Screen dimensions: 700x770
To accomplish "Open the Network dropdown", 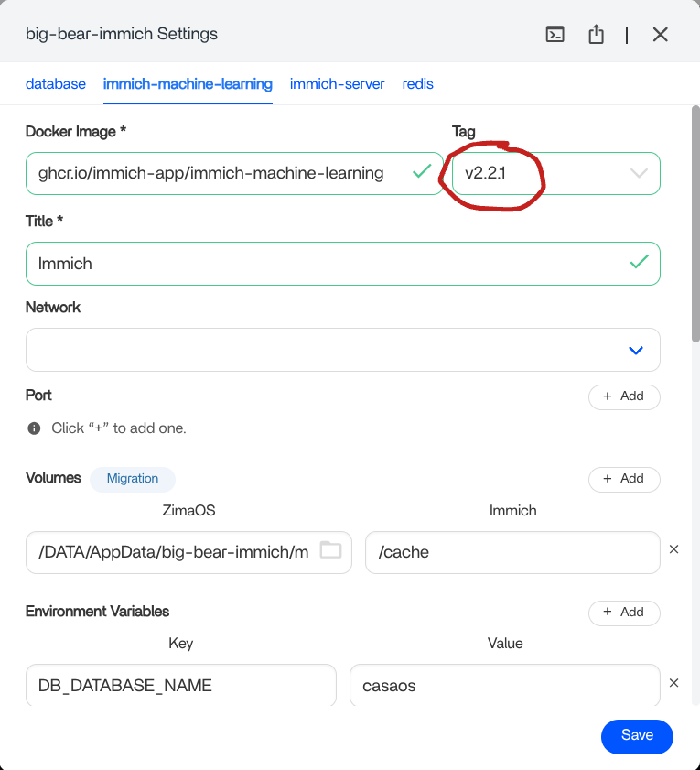I will coord(636,350).
